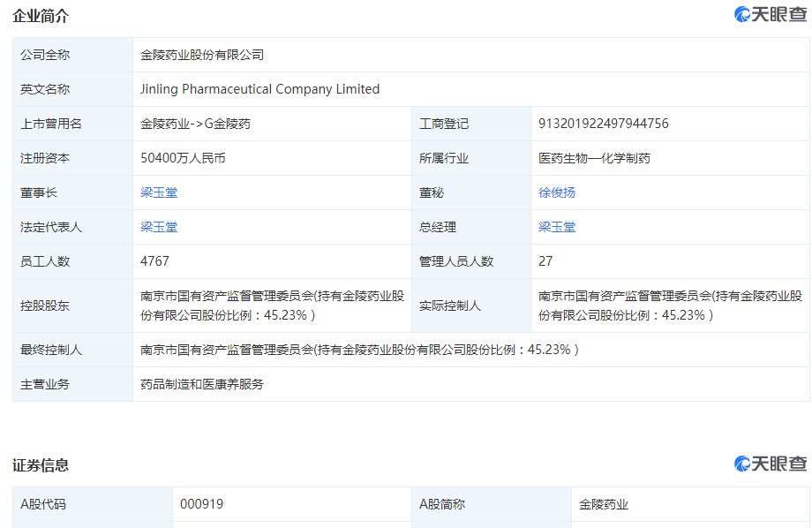Open board secretary 徐俊扬 link
This screenshot has width=812, height=528.
point(557,192)
